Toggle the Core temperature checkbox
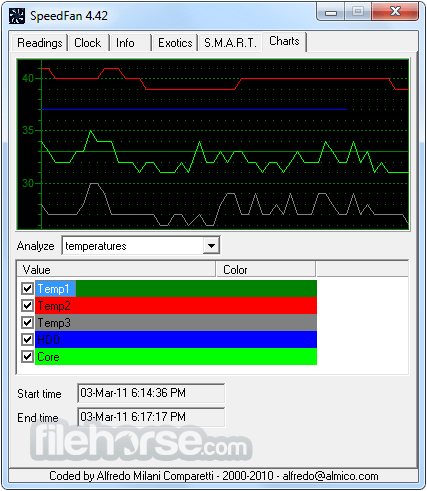Image resolution: width=427 pixels, height=491 pixels. pos(27,357)
